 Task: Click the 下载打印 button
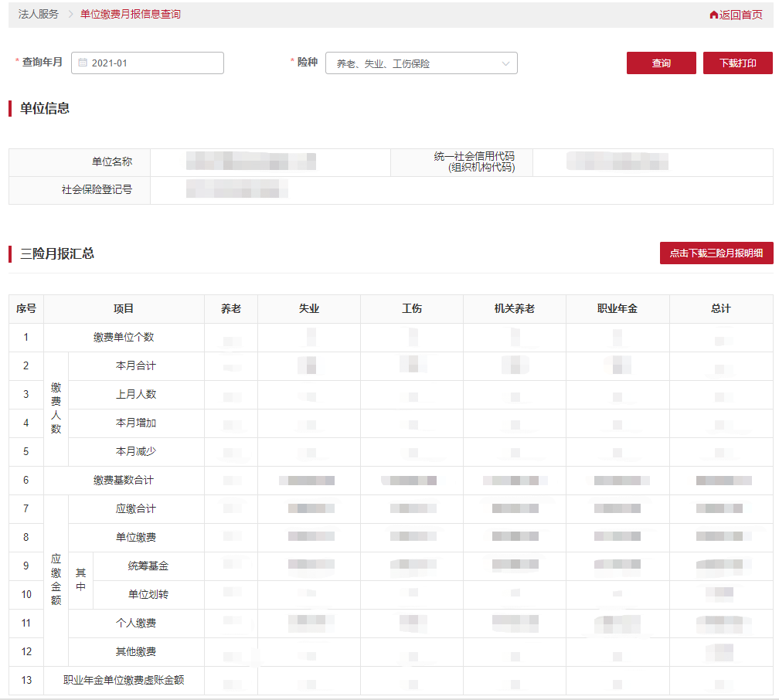737,63
